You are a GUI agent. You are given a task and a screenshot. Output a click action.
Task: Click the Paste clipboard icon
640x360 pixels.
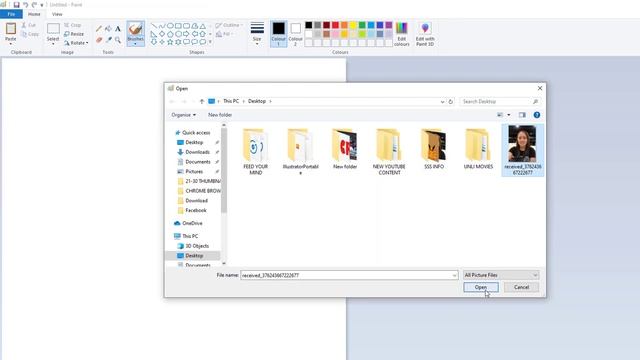(11, 29)
